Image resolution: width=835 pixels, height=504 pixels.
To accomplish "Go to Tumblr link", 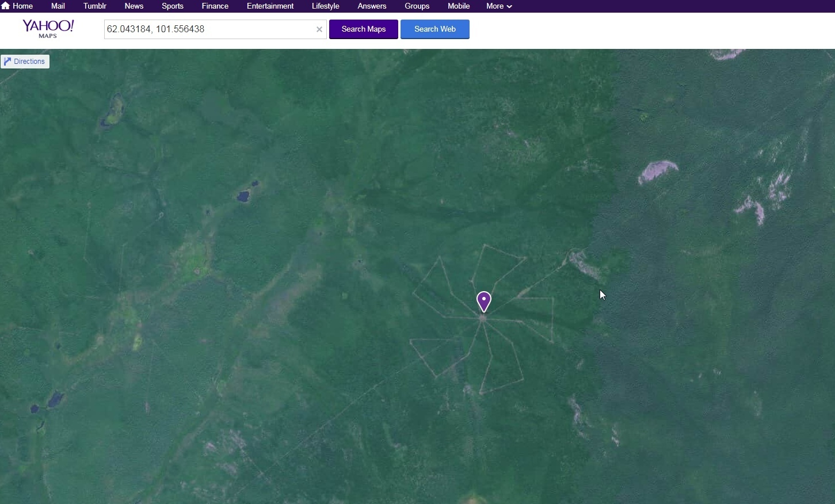I will pyautogui.click(x=95, y=6).
